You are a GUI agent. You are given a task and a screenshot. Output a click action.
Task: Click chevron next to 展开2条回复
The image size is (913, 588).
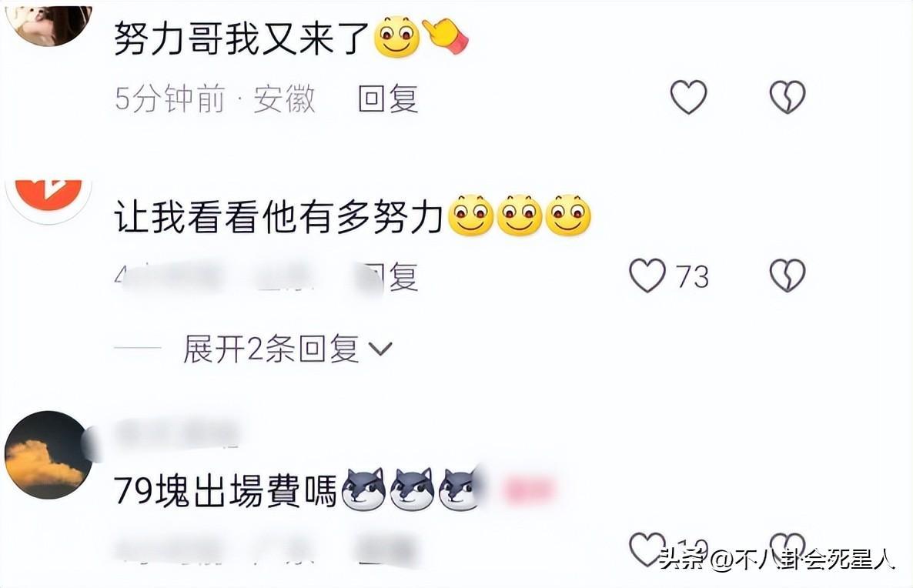click(381, 349)
